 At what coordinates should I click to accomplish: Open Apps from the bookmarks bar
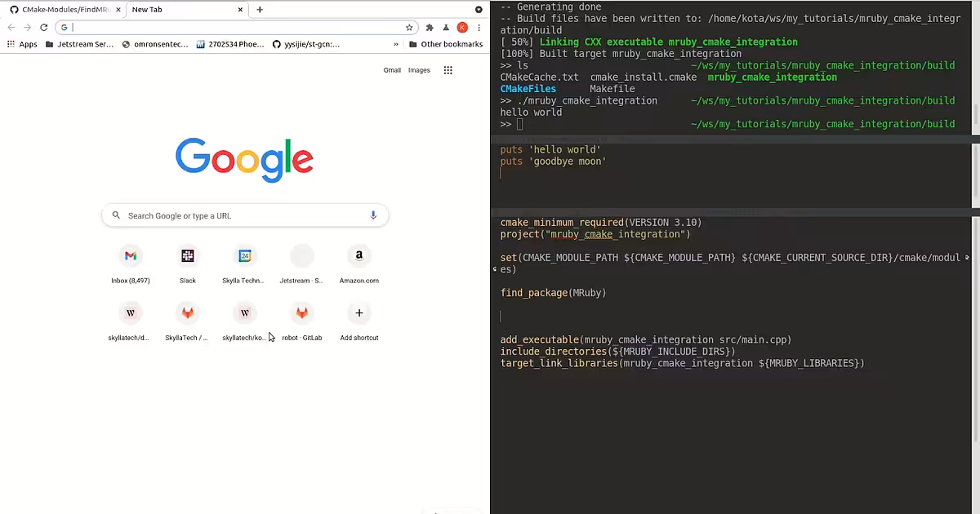(22, 44)
